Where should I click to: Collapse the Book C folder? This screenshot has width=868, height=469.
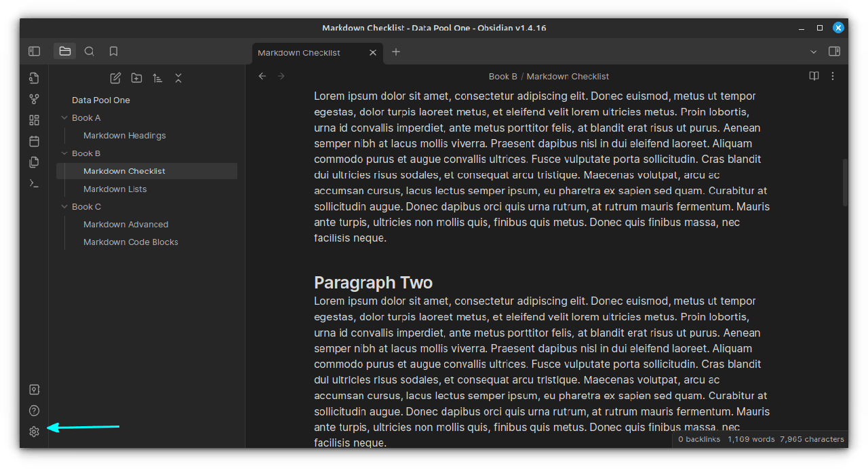coord(65,207)
